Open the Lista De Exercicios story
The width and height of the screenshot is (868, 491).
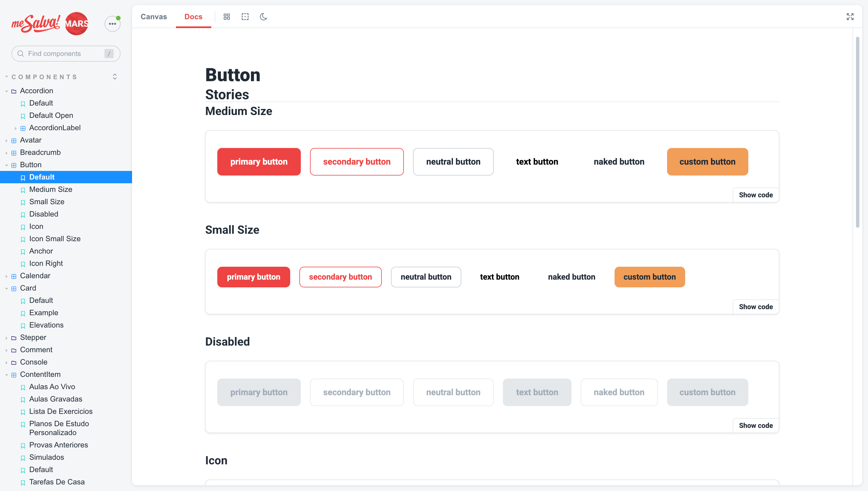61,412
